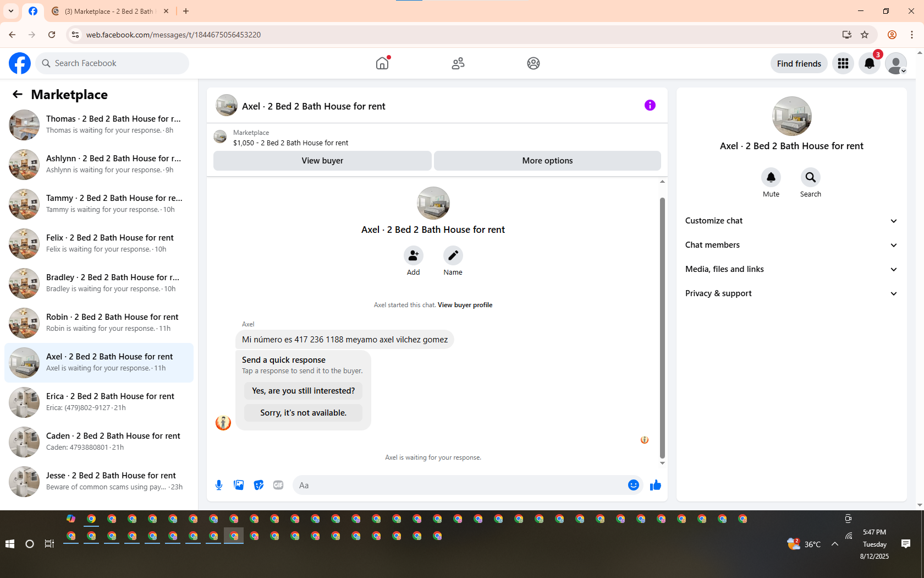Open Caden's conversation

click(x=99, y=442)
